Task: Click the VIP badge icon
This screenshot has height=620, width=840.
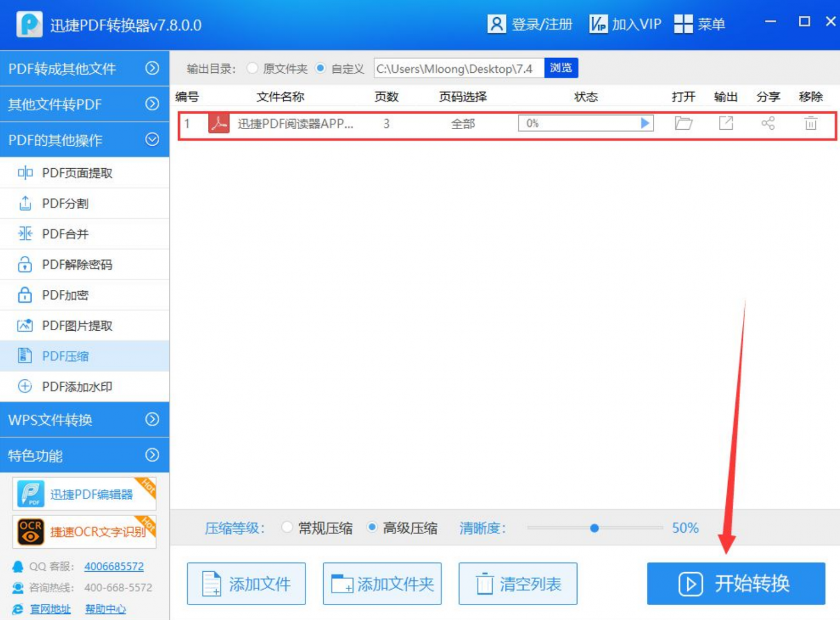Action: coord(598,24)
